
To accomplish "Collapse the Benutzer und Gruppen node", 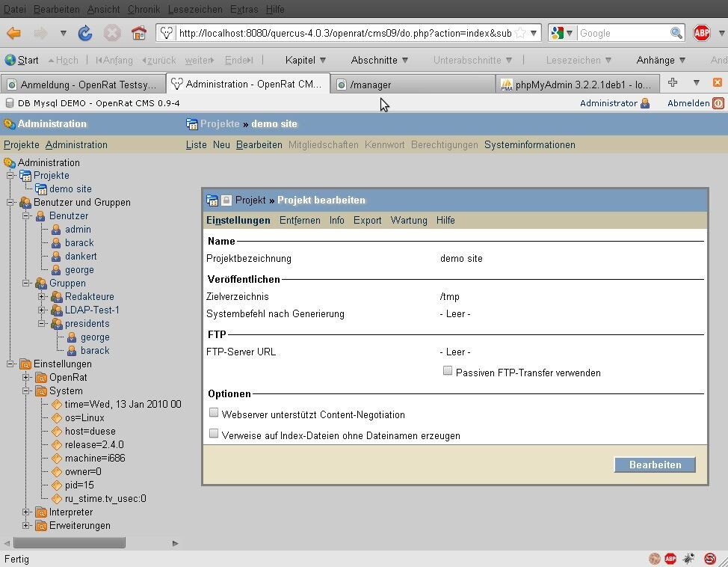I will click(10, 202).
